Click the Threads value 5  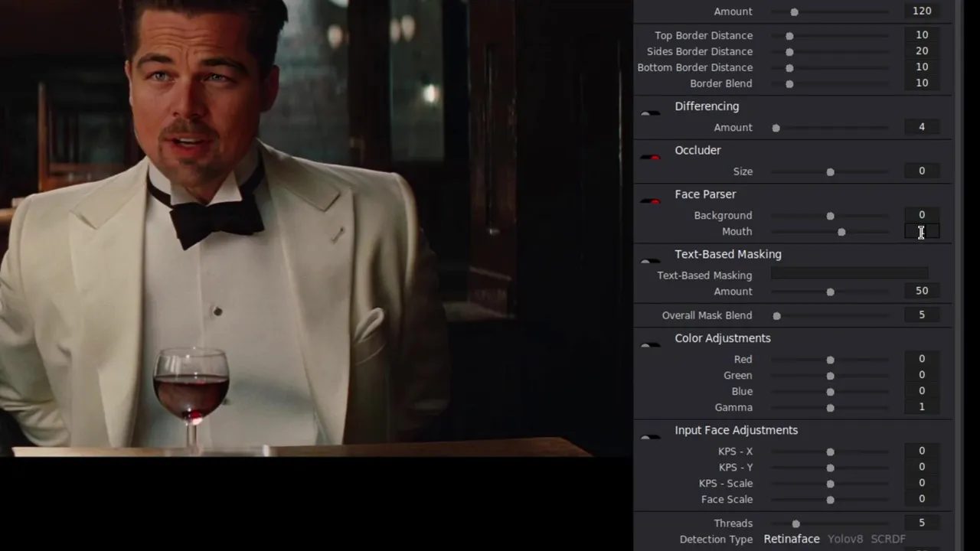tap(922, 523)
